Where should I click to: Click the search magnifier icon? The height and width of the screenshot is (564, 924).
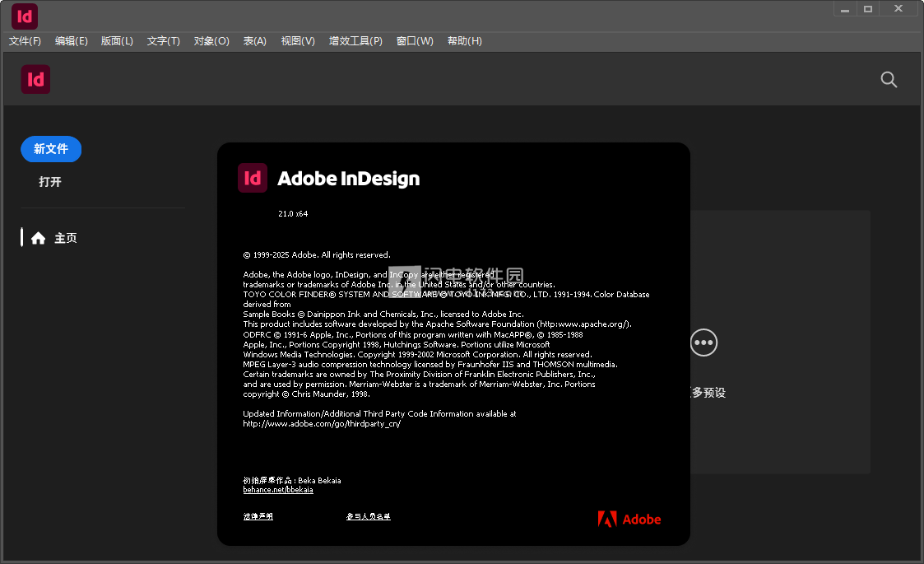(x=889, y=80)
